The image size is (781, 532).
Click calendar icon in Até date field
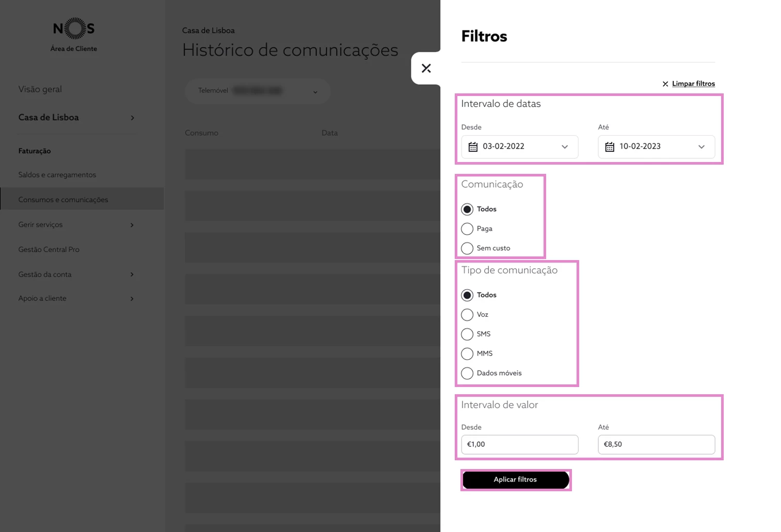[610, 147]
